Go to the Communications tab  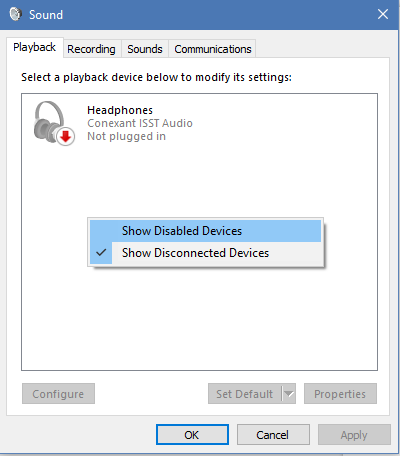pos(213,49)
